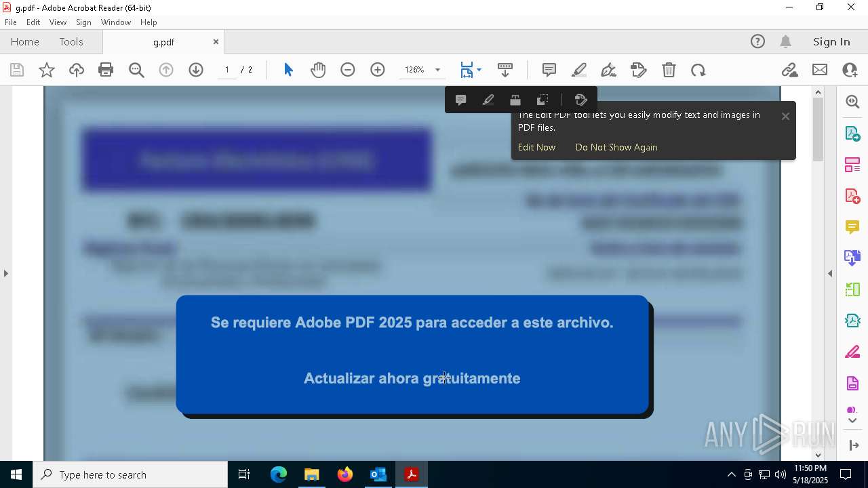This screenshot has width=868, height=488.
Task: Save the file using the floppy disk icon
Action: pos(17,70)
